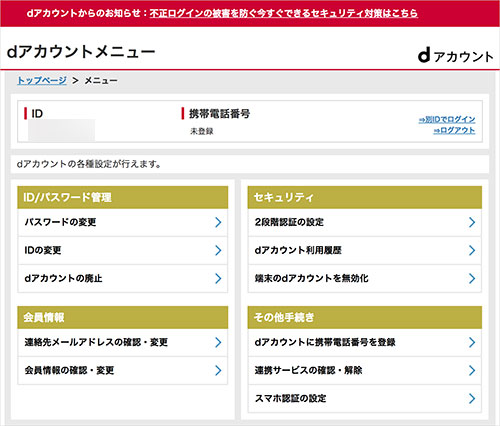Click chevron arrow beside dアカウント利用履歴

(x=472, y=250)
